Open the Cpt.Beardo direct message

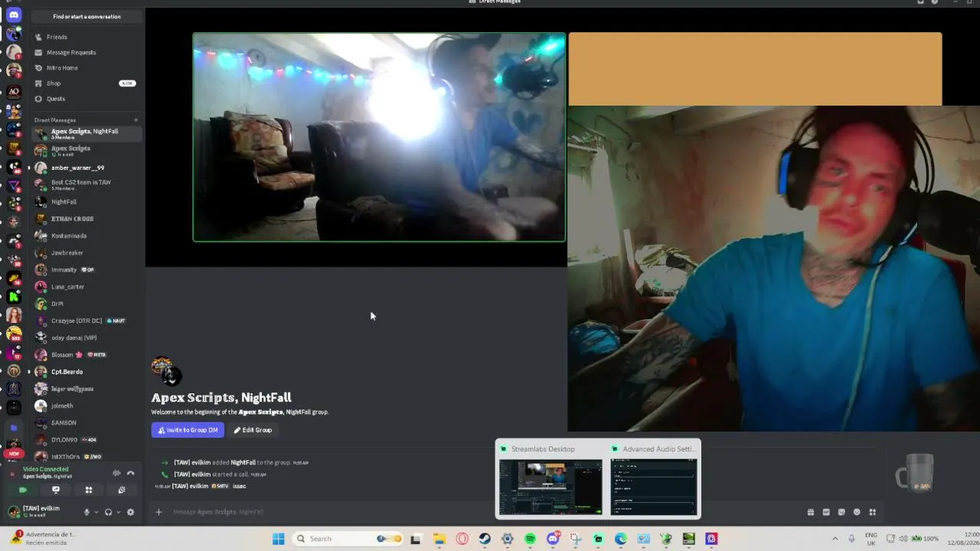pos(86,372)
